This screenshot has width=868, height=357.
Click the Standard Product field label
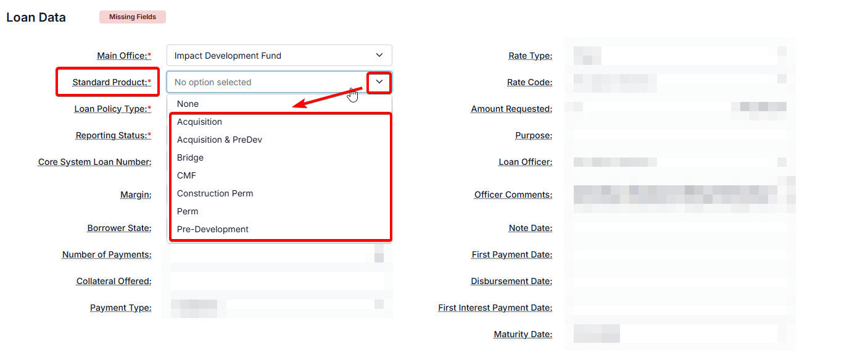[x=111, y=82]
